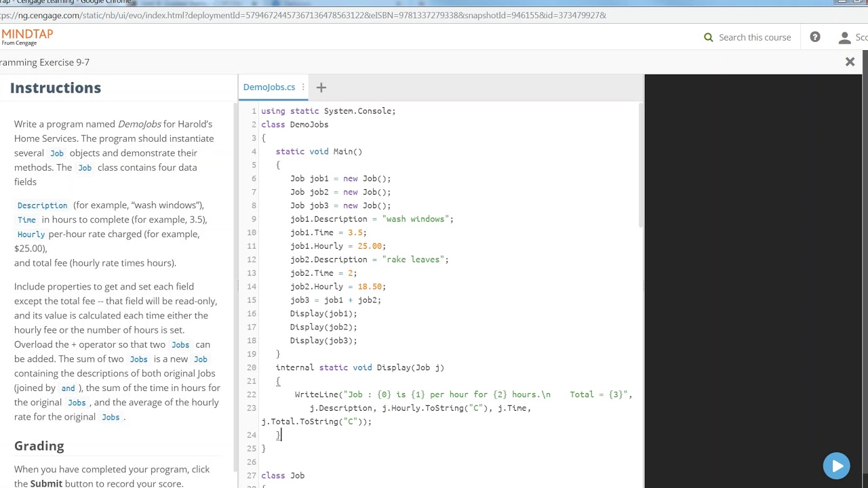Click code line 'Display(job1);'
868x488 pixels.
323,313
